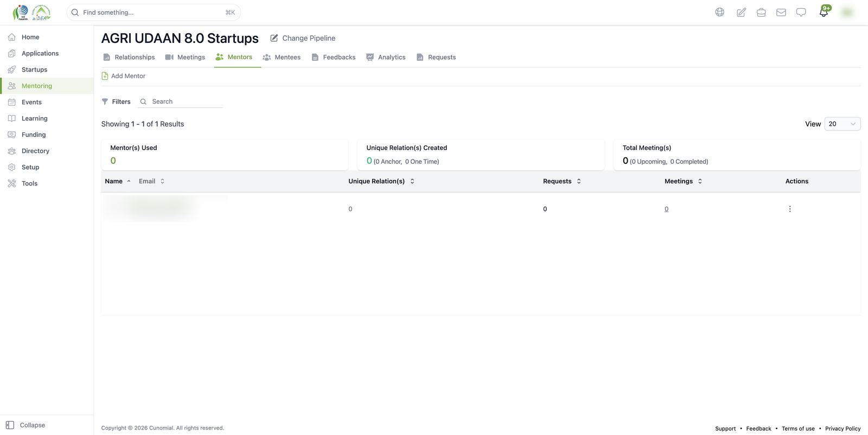Open the View 20 page-size dropdown
Viewport: 868px width, 435px height.
[x=842, y=124]
